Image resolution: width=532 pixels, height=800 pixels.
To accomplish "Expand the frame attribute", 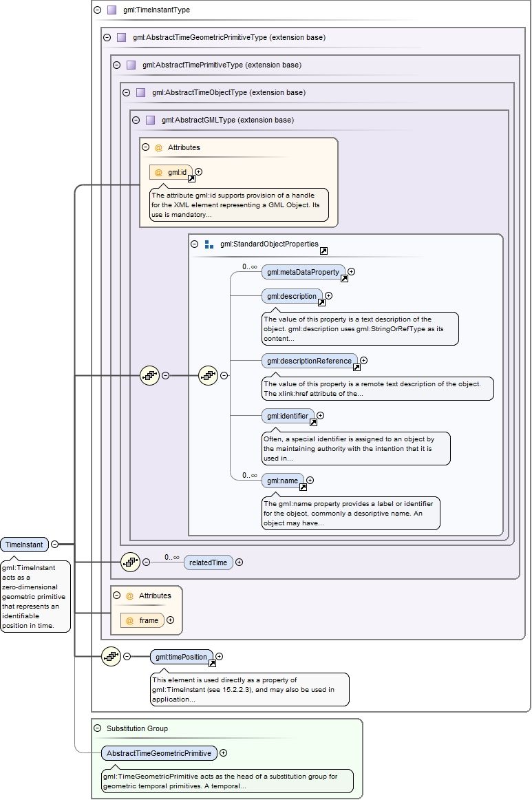I will pyautogui.click(x=171, y=620).
